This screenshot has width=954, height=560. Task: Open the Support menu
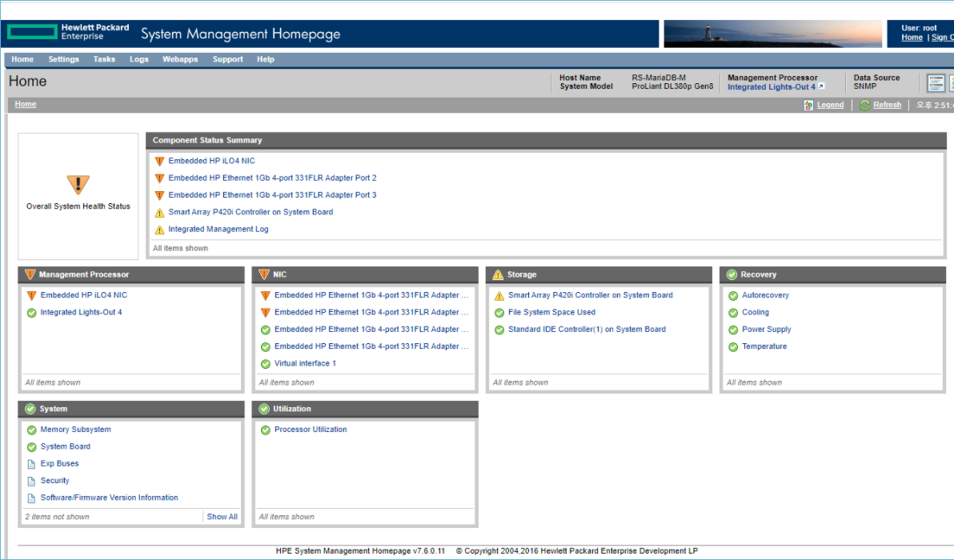(227, 59)
